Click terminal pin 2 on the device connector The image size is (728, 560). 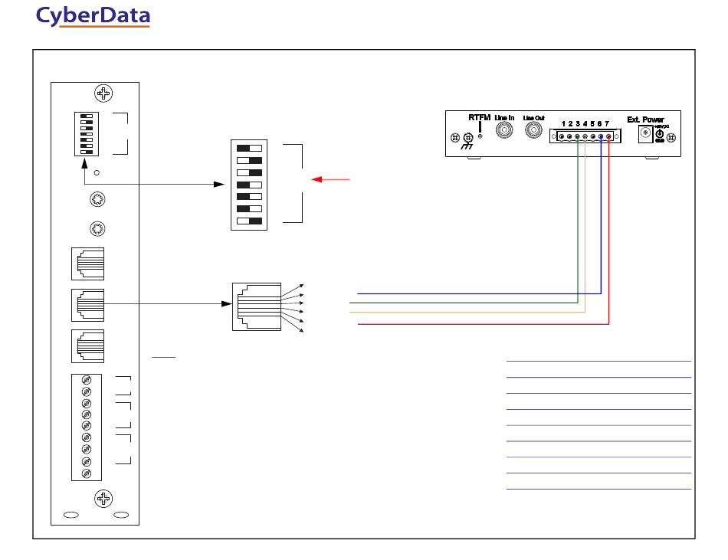tap(569, 137)
